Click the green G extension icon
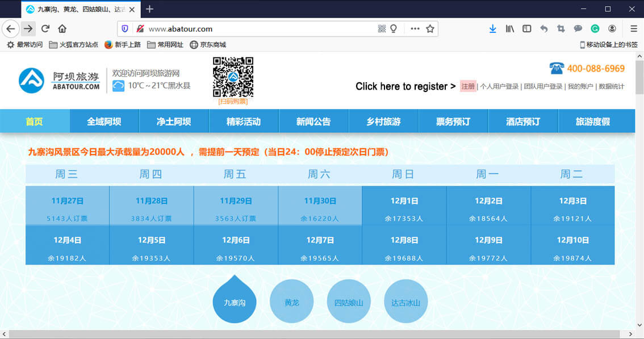Screen dimensions: 644x339 [595, 29]
